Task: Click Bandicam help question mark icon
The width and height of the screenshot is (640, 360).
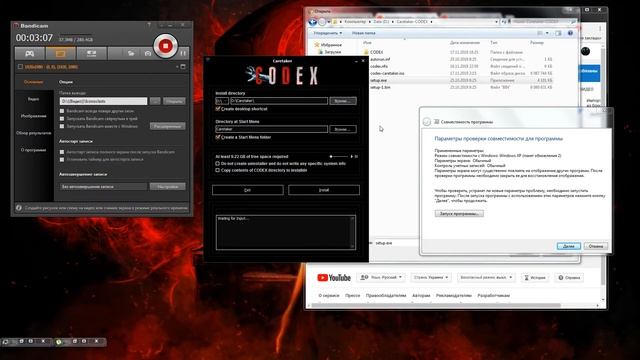Action: 149,25
